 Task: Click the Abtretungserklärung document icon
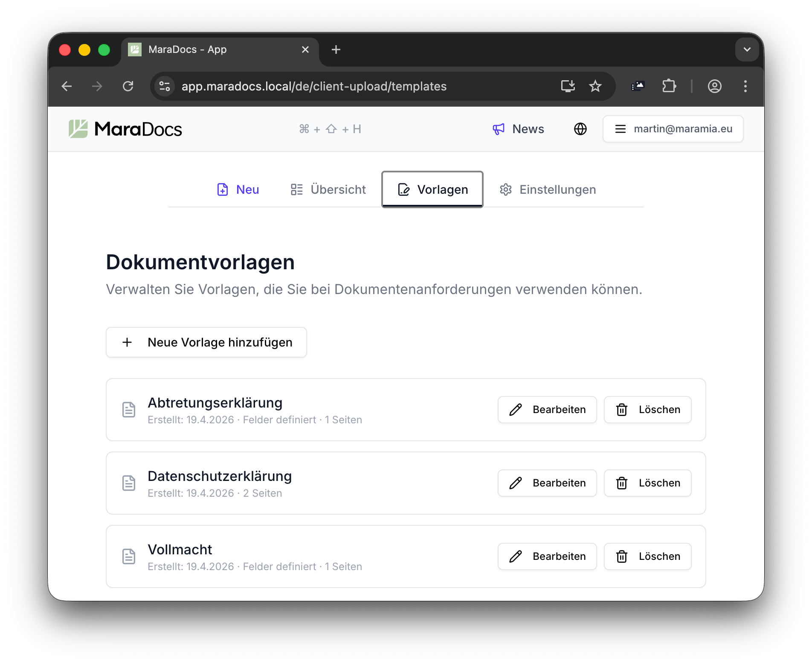[x=129, y=410]
